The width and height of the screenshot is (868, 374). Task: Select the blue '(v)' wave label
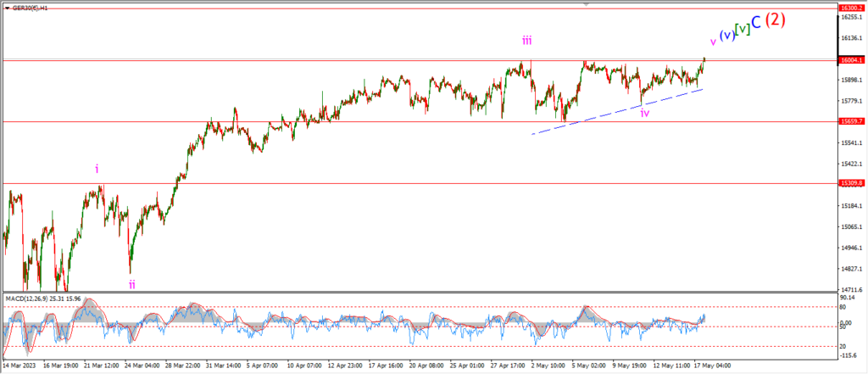pos(726,36)
